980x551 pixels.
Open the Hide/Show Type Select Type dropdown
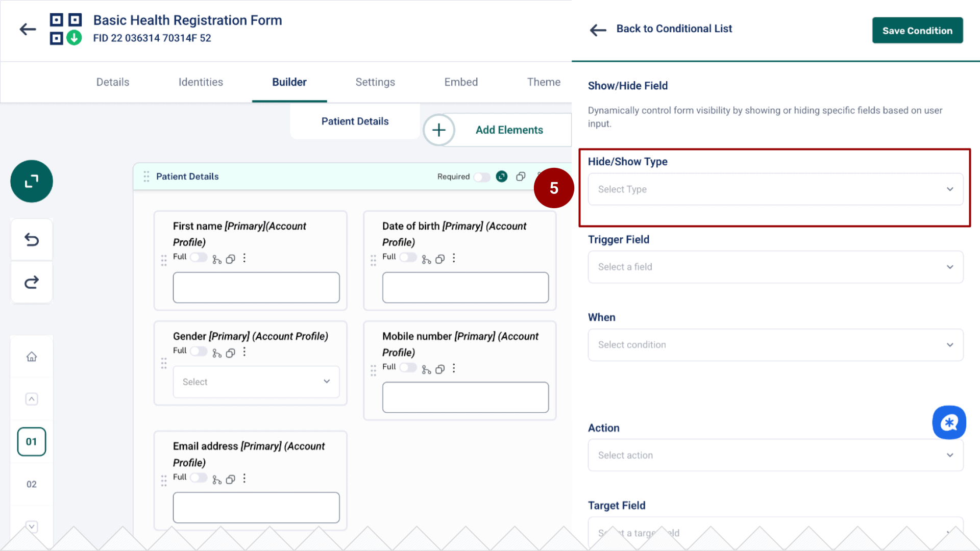coord(775,189)
